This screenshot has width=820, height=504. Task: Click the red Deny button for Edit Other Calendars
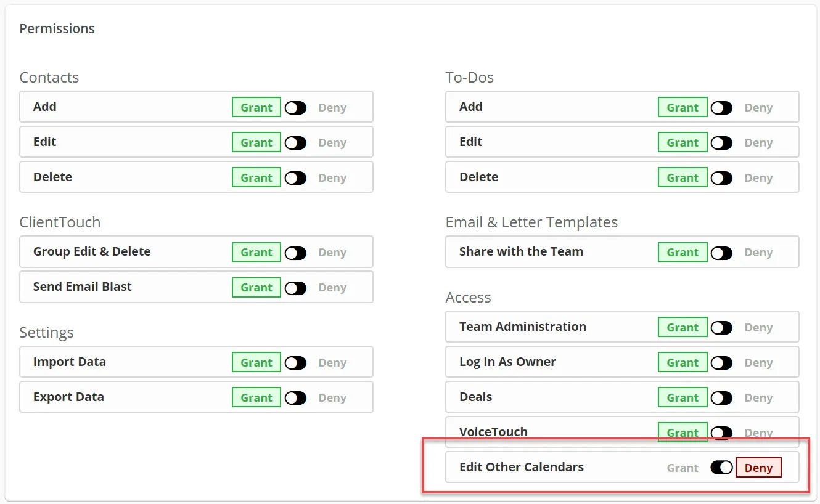(x=758, y=468)
